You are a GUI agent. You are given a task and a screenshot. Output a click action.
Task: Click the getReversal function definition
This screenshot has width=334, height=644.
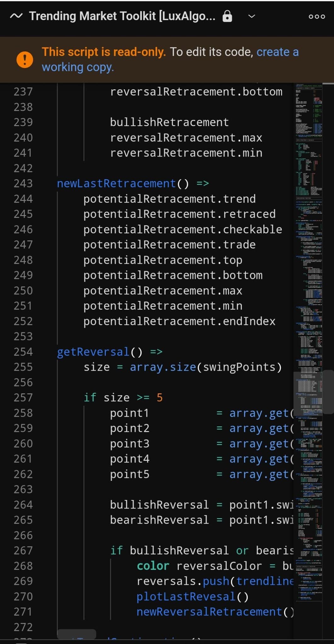[x=93, y=352]
